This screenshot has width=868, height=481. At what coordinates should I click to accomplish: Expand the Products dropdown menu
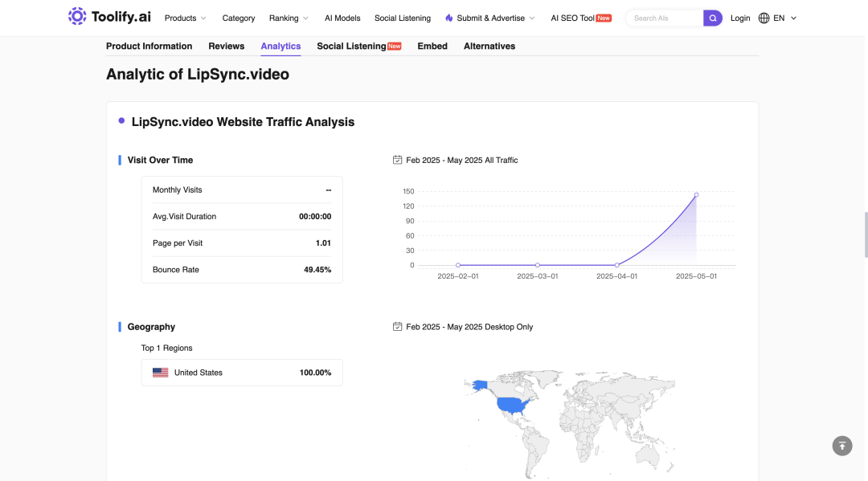point(186,18)
